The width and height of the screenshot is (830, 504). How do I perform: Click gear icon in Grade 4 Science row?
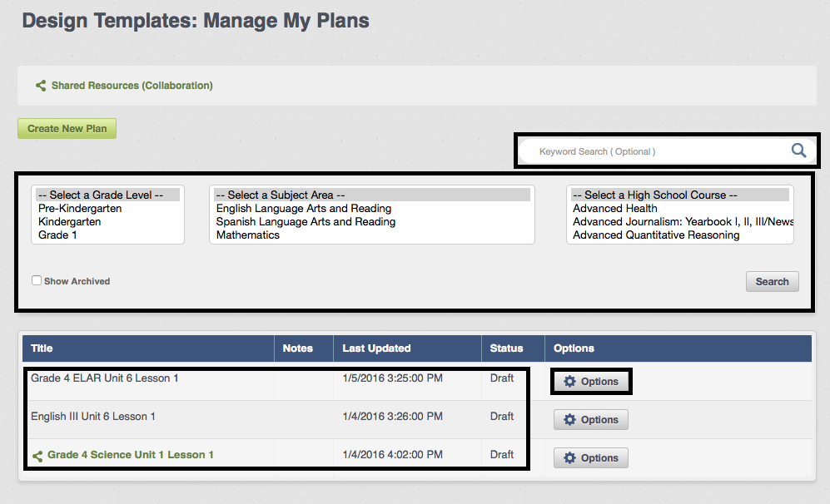coord(569,458)
